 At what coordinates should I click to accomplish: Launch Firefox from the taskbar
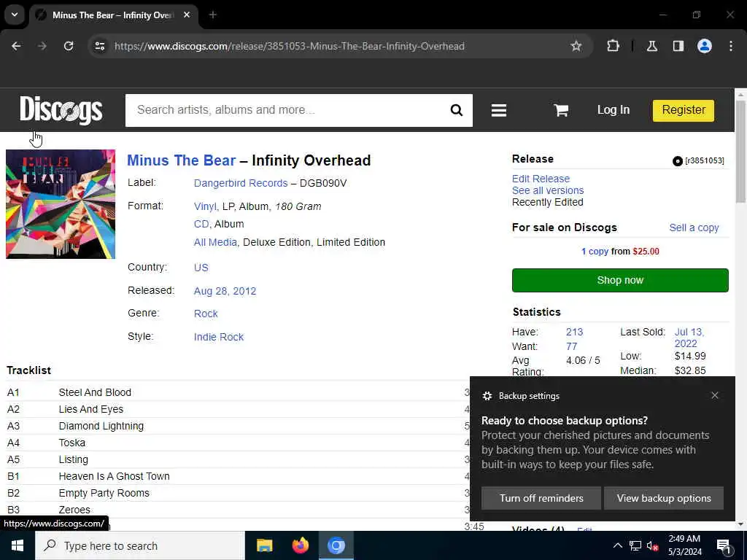[x=300, y=545]
